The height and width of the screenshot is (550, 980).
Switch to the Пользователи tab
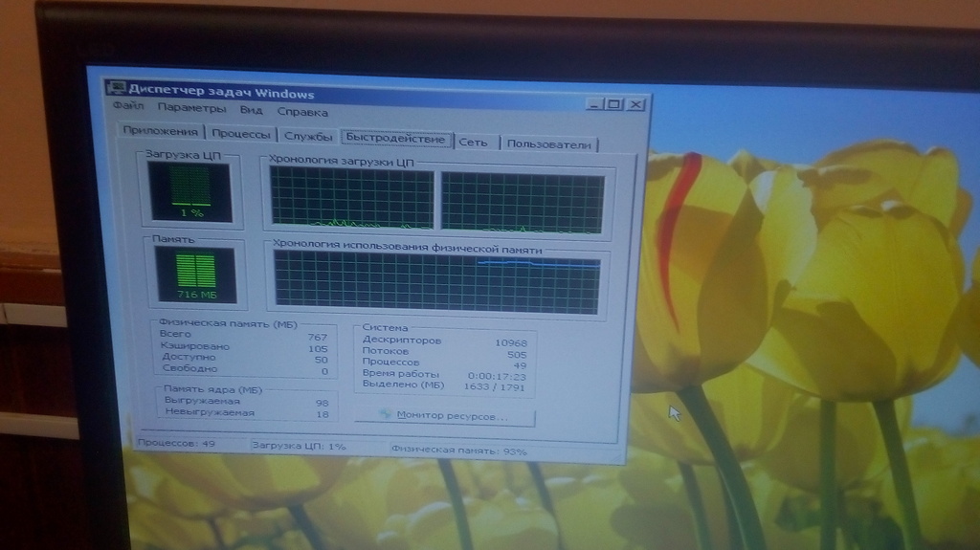[548, 144]
